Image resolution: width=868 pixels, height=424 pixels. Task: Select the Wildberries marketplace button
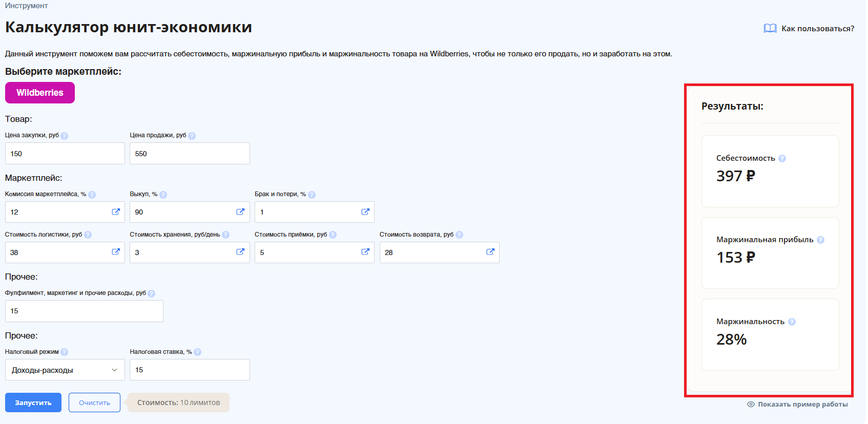[40, 93]
